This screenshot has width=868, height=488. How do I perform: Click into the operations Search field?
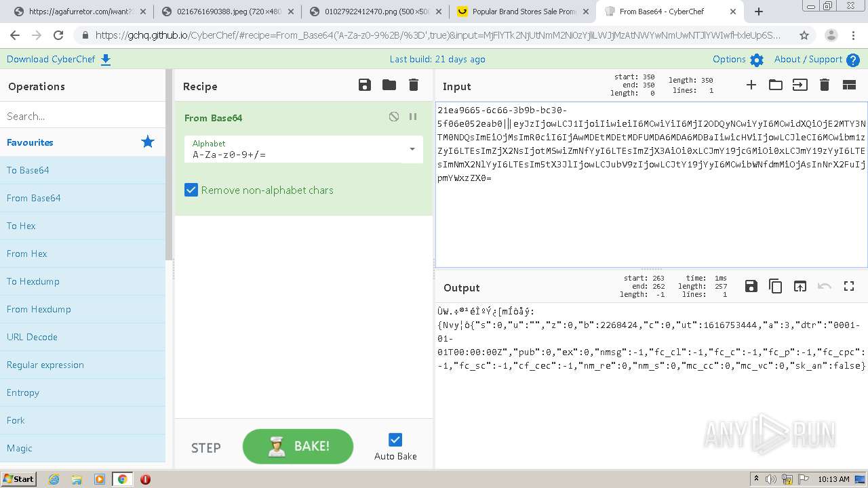[x=83, y=116]
